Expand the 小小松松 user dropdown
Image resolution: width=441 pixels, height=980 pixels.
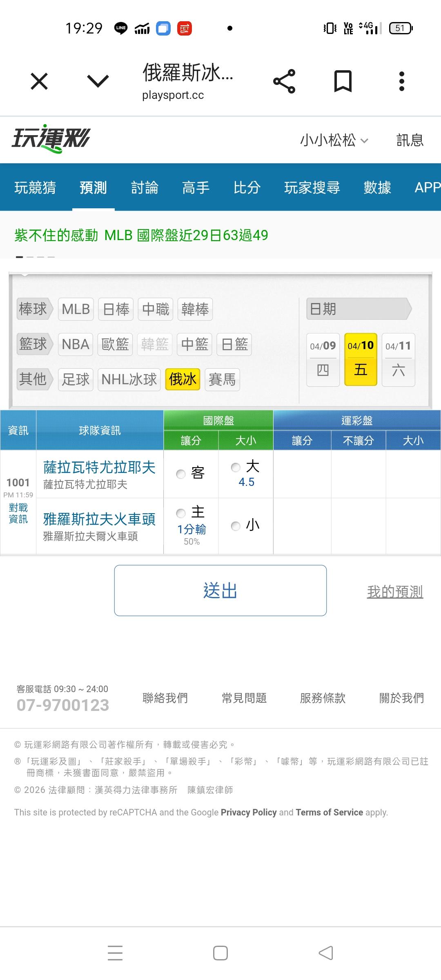point(334,140)
